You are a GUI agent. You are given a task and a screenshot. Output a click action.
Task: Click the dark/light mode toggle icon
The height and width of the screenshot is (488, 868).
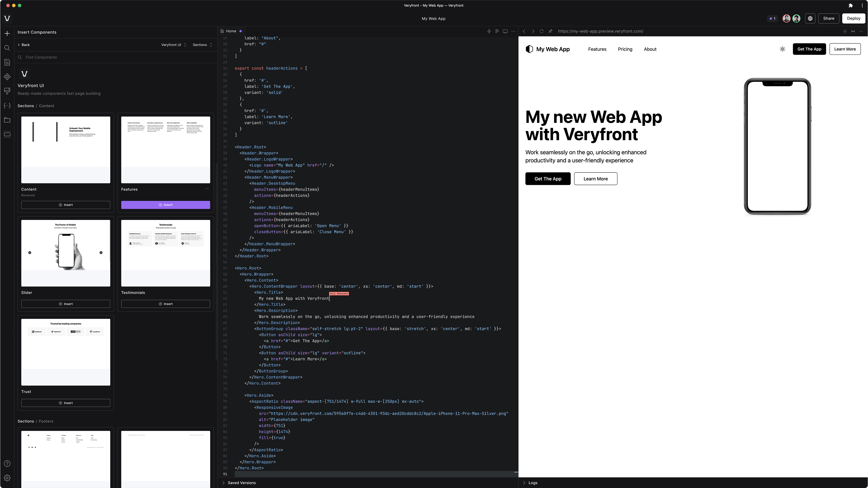point(783,49)
